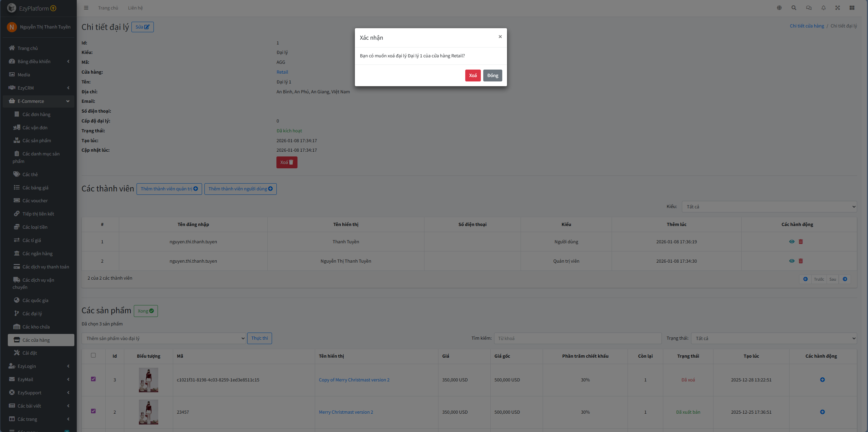Click the globe language icon
The height and width of the screenshot is (432, 868).
(779, 8)
